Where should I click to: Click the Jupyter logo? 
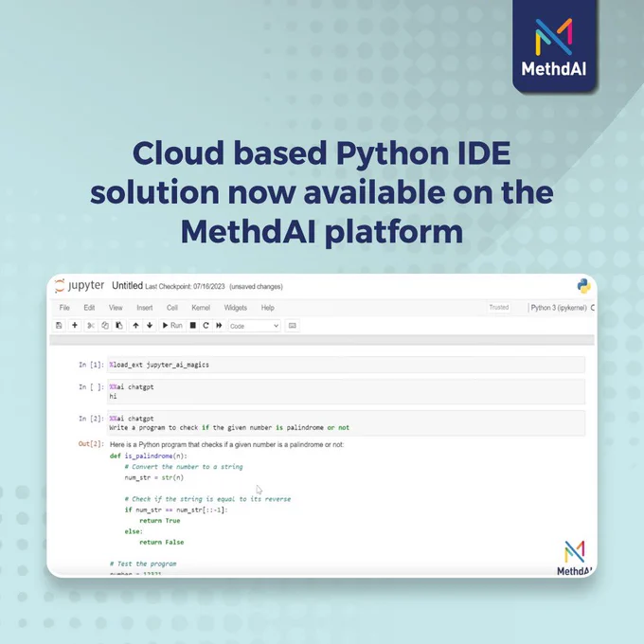point(80,285)
